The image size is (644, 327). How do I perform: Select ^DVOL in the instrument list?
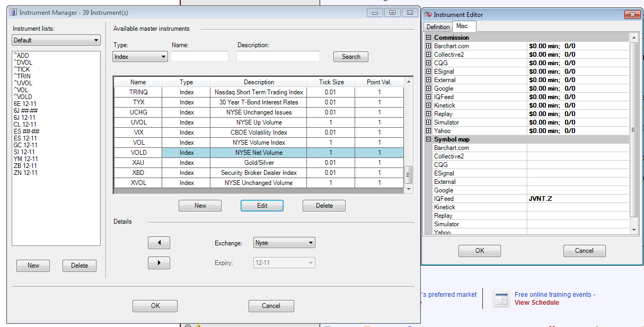click(23, 63)
